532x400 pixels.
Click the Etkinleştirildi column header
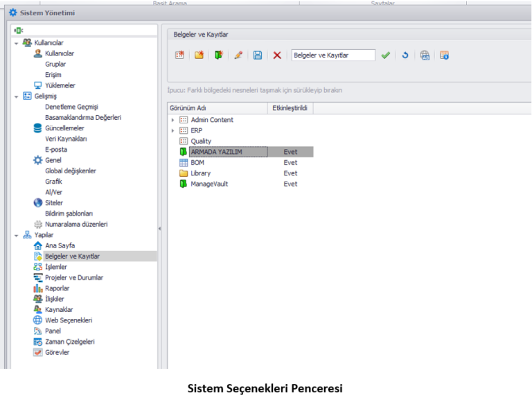[290, 108]
